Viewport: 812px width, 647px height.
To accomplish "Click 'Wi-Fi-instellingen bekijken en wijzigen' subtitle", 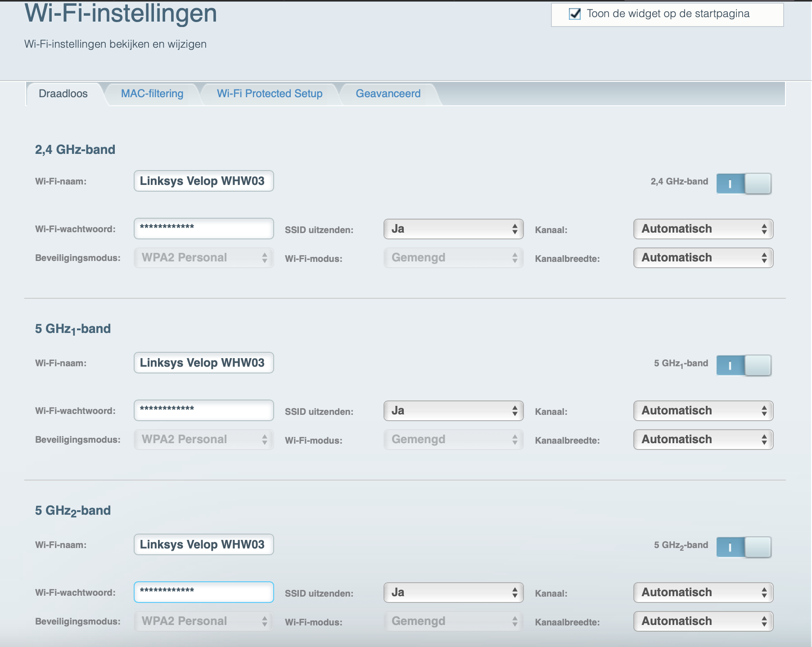I will point(115,44).
